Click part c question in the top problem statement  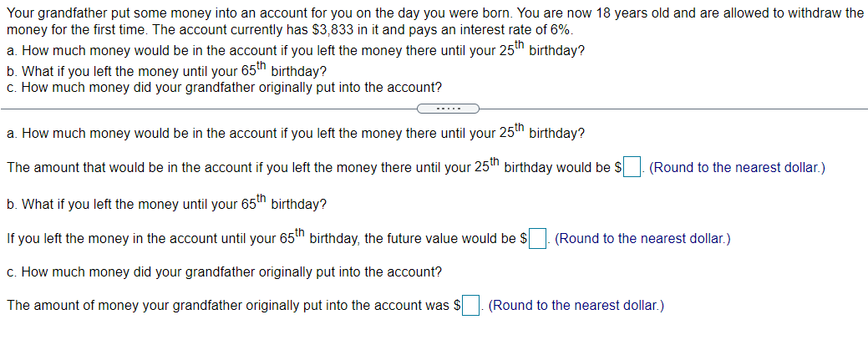tap(224, 88)
